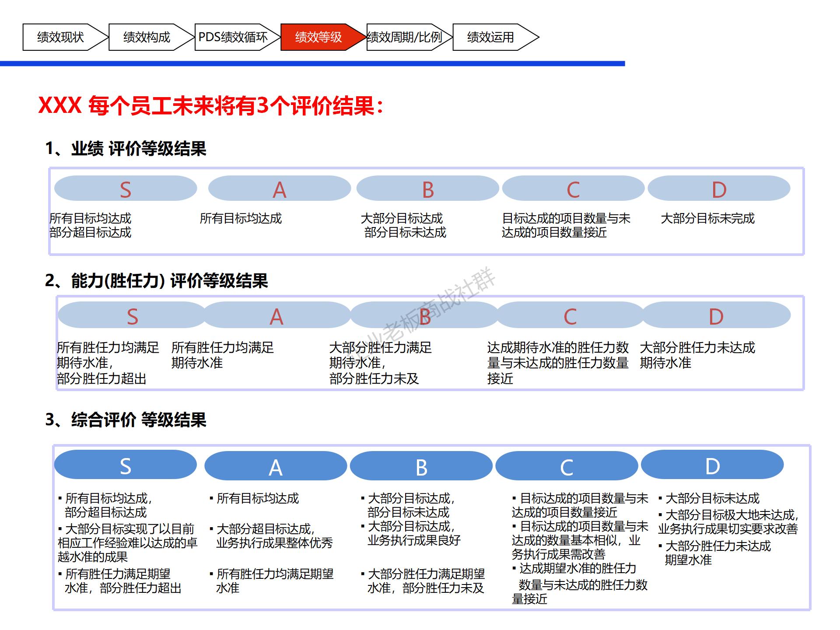Choose dark blue A pill in 综合评价
The height and width of the screenshot is (630, 840).
(x=276, y=466)
